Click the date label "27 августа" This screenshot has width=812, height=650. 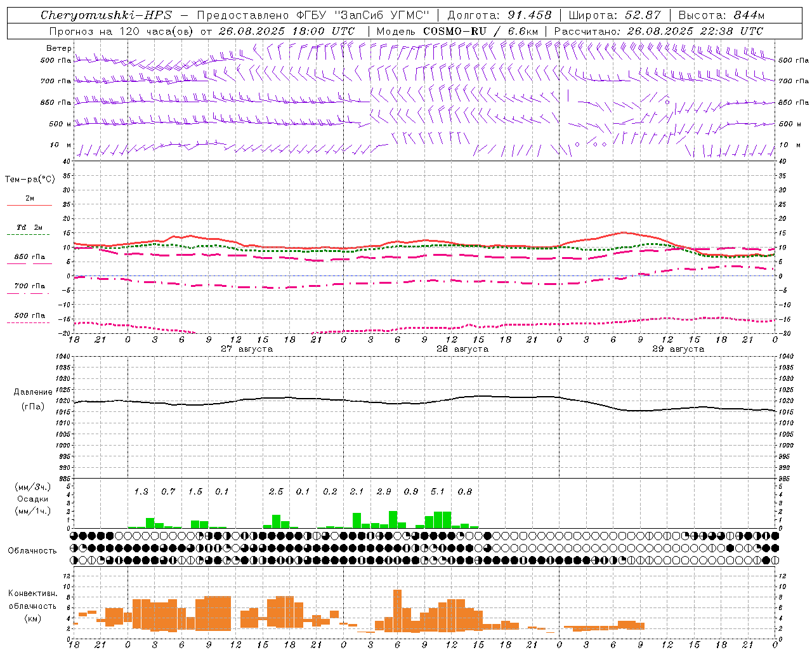[247, 349]
